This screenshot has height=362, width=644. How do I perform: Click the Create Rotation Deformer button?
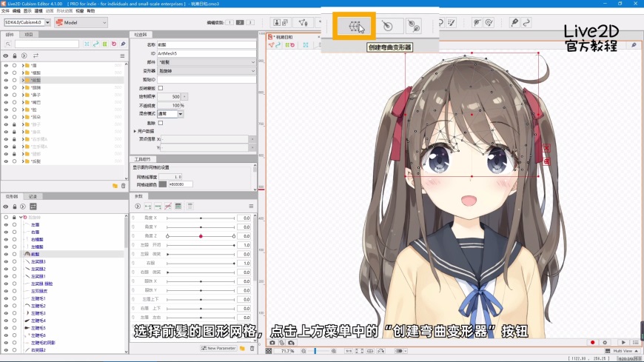pos(387,27)
